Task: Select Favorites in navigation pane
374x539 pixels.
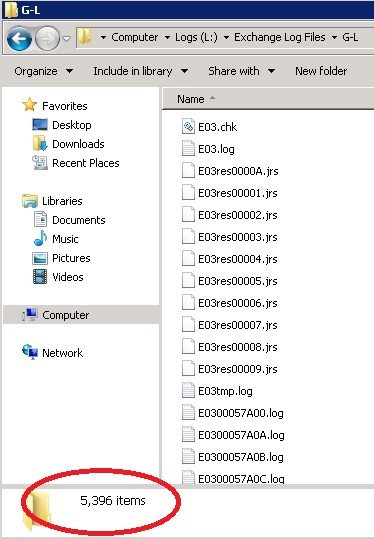Action: click(x=65, y=106)
